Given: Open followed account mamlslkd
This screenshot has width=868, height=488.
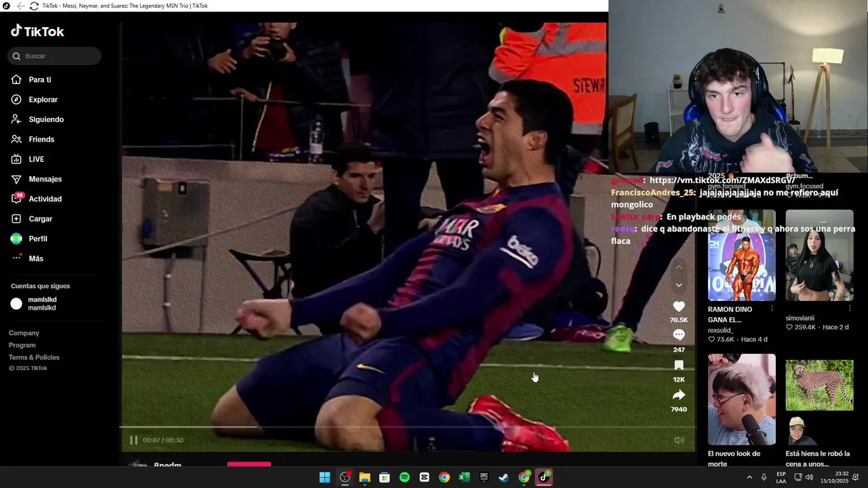Looking at the screenshot, I should pos(34,304).
